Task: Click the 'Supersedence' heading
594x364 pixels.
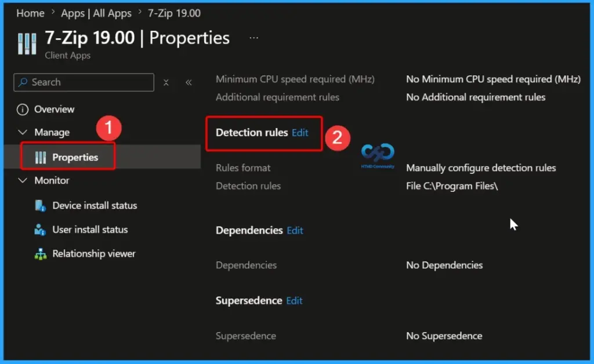Action: [x=249, y=300]
